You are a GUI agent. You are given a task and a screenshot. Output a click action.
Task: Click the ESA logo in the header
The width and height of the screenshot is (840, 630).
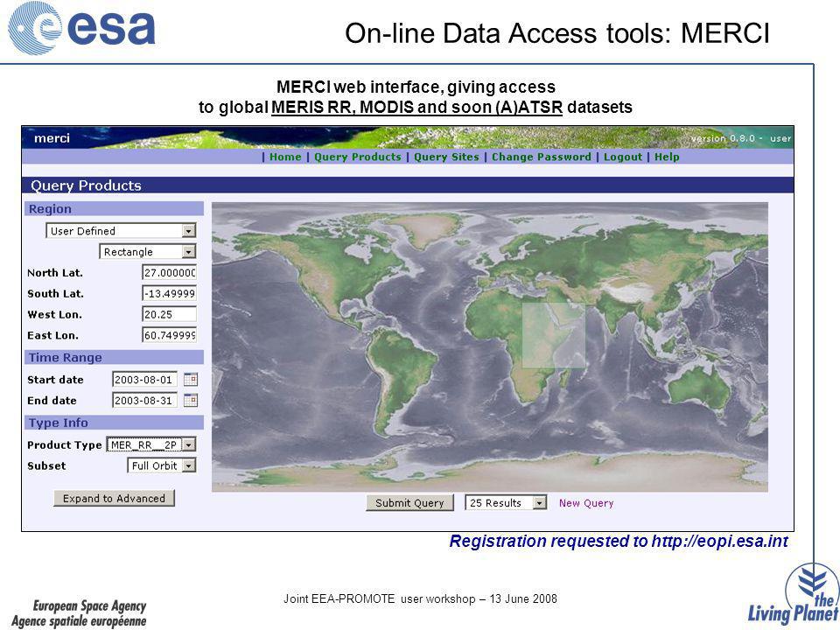tap(82, 28)
